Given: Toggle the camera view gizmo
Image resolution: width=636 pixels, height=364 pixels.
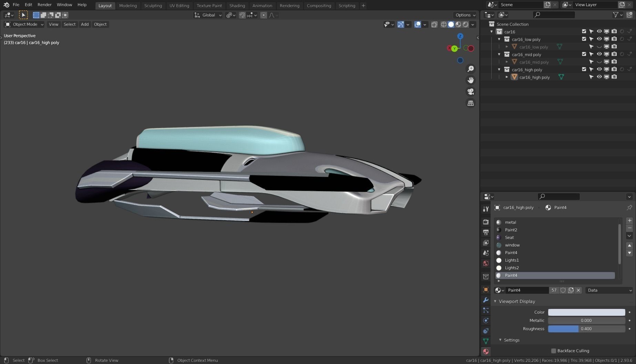Looking at the screenshot, I should [470, 92].
